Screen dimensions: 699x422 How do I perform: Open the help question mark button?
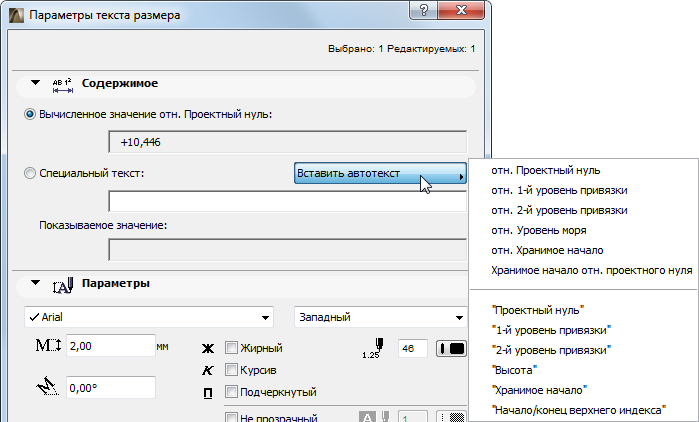424,10
